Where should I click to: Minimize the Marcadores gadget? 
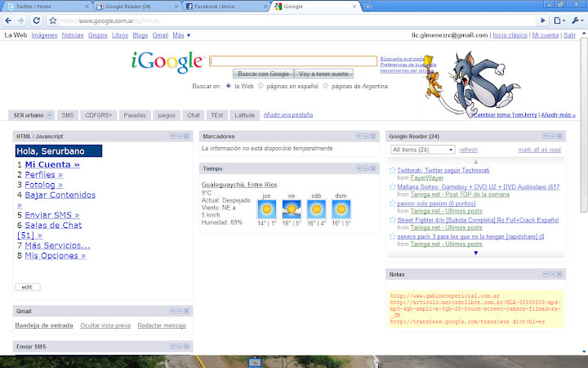point(366,137)
